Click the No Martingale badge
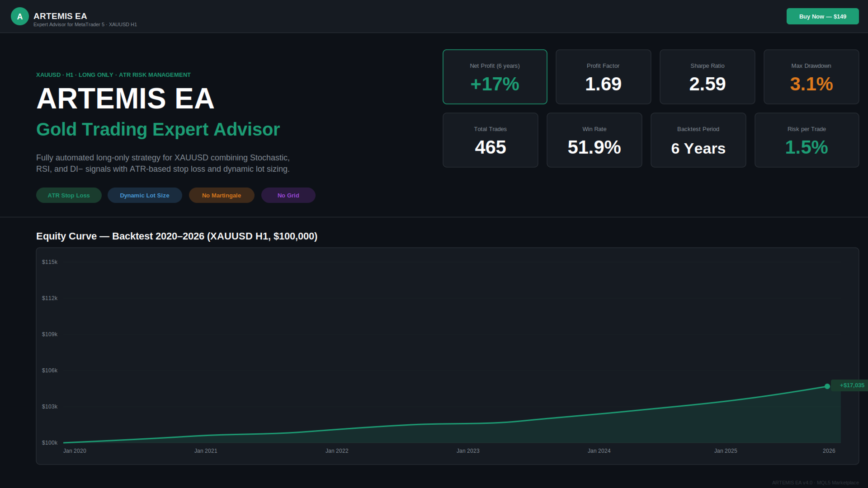Viewport: 868px width, 488px height. pyautogui.click(x=222, y=195)
